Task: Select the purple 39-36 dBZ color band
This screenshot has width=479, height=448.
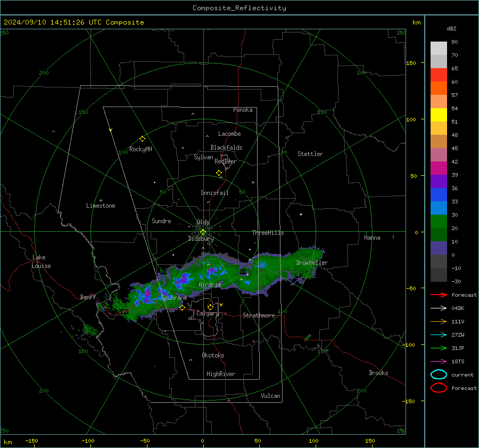Action: tap(439, 181)
